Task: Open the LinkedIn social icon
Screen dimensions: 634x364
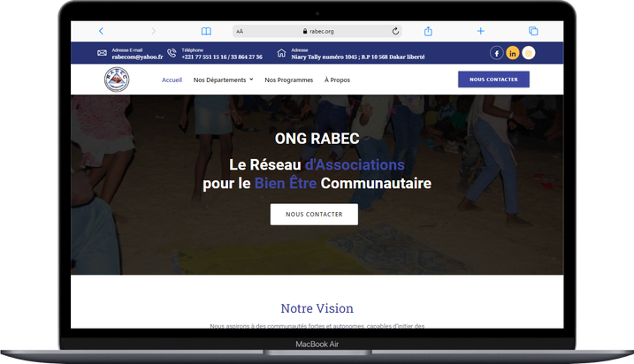Action: (513, 53)
